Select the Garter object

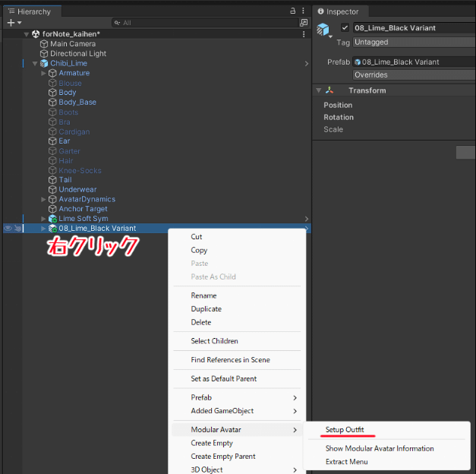pos(69,151)
